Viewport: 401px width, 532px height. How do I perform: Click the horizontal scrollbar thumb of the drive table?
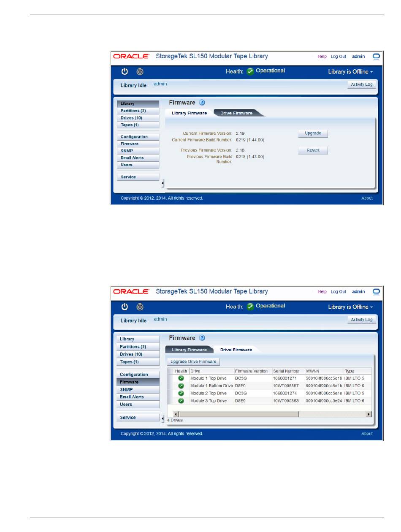click(239, 414)
